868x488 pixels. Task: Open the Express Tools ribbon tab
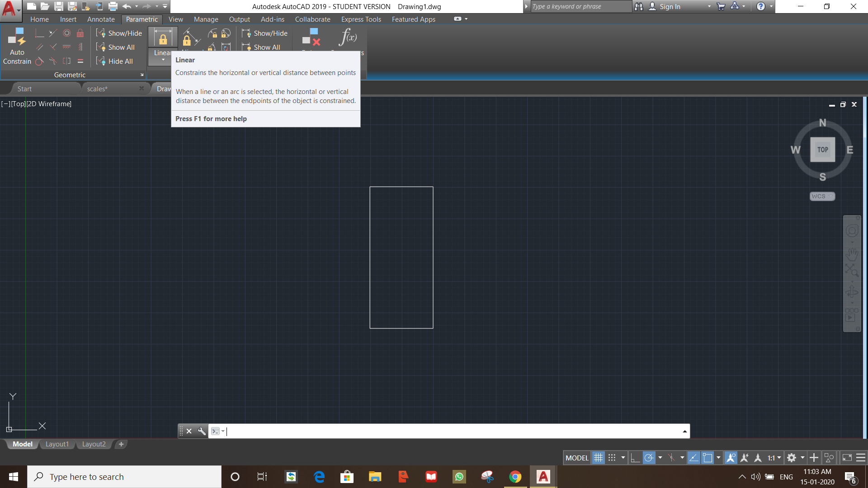click(361, 19)
